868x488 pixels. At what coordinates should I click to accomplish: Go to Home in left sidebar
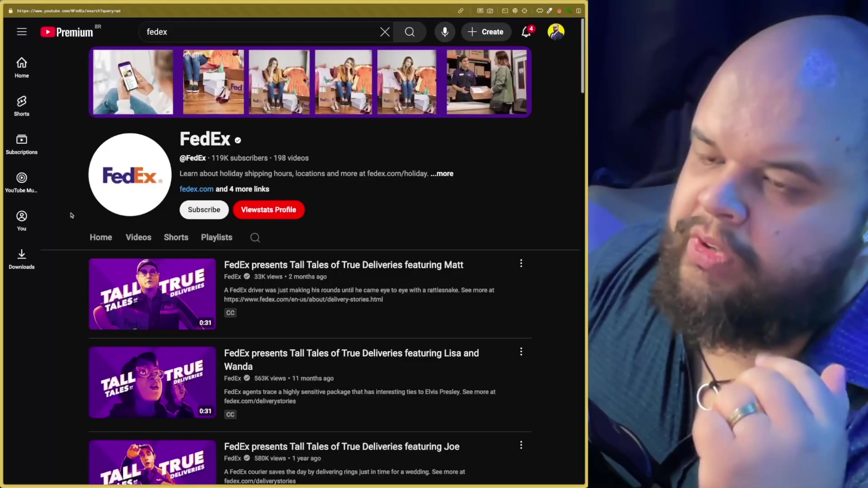pyautogui.click(x=22, y=68)
